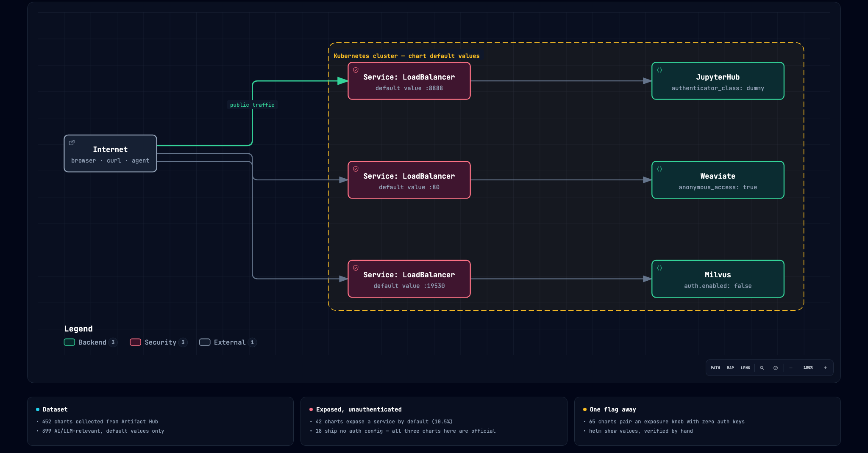Click 'authenticator_class: dummy' text

coord(718,88)
